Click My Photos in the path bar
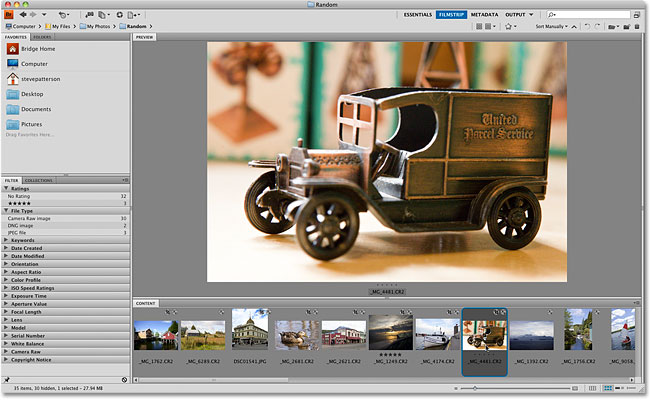The image size is (650, 400). [95, 26]
